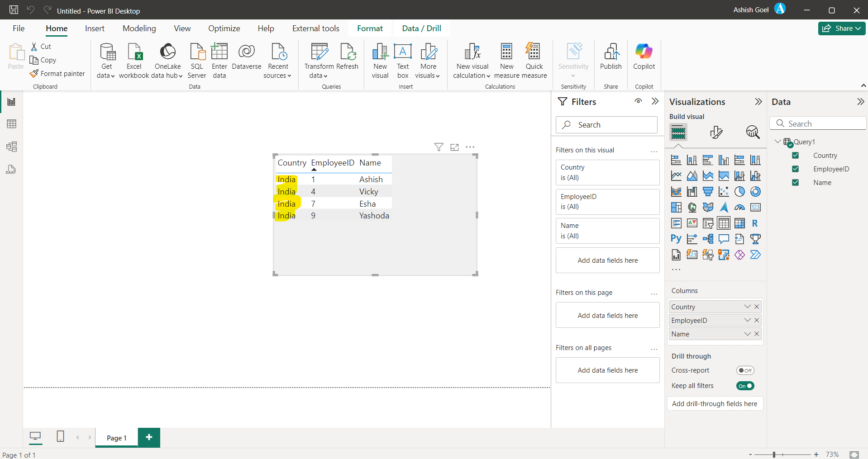Open the Model view in the left sidebar

pos(11,147)
